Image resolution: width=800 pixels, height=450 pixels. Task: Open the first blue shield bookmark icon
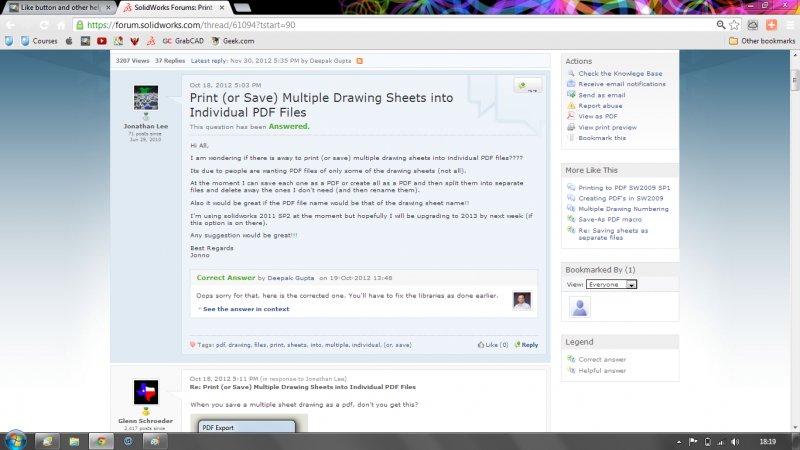(9, 41)
